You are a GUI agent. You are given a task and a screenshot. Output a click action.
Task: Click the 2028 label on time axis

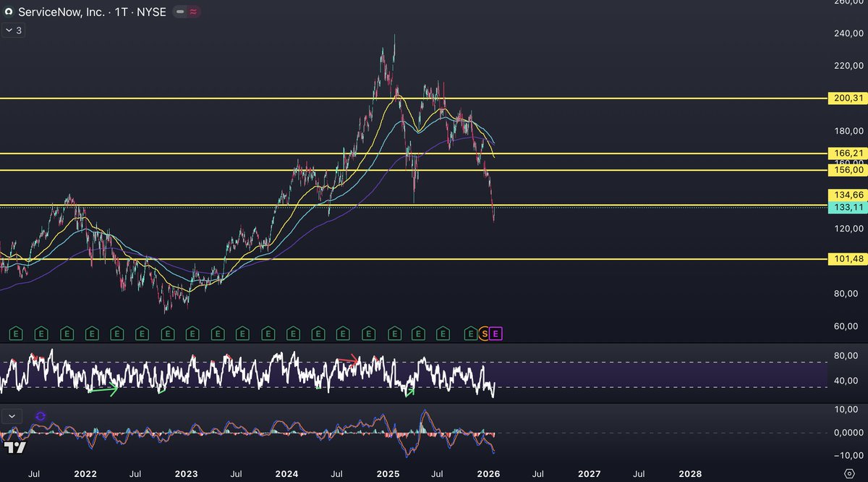click(690, 474)
